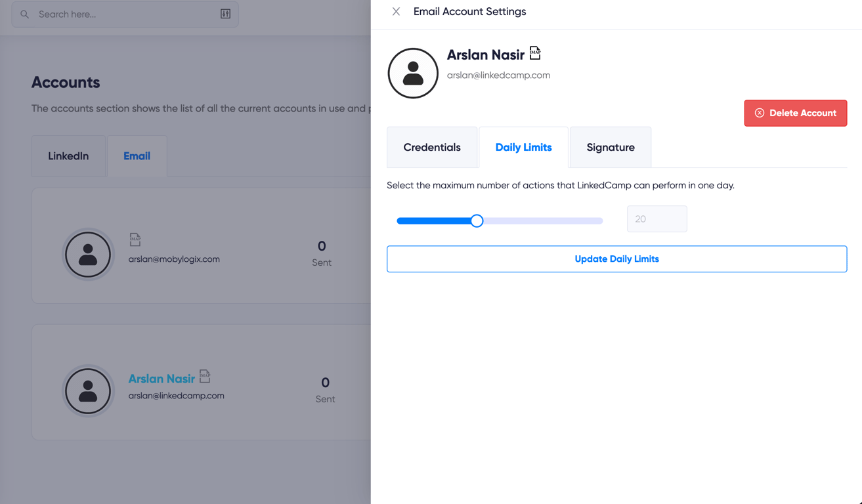Click the Accounts page heading
The width and height of the screenshot is (862, 504).
(x=66, y=82)
